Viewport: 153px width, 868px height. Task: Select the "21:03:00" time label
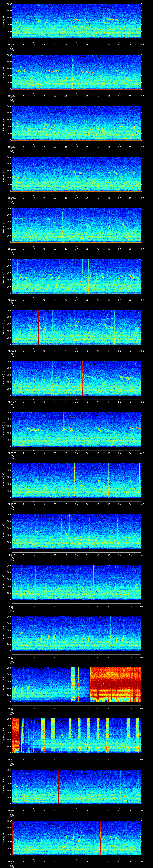coord(12,146)
